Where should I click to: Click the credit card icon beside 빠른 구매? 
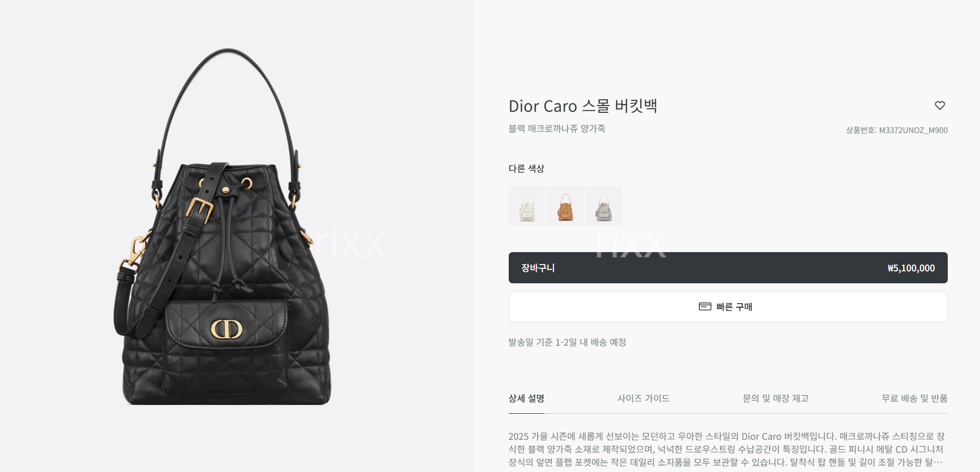tap(705, 307)
